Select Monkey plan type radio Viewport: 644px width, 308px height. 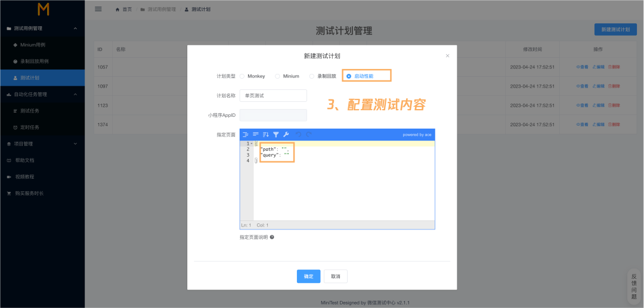242,76
